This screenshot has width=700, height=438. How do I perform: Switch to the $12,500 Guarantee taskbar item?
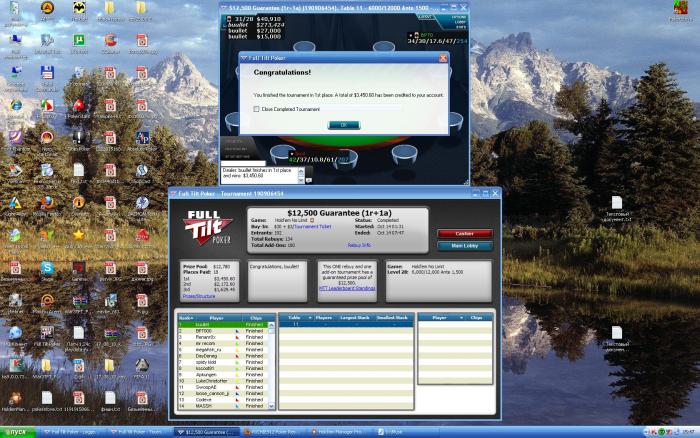(x=207, y=432)
